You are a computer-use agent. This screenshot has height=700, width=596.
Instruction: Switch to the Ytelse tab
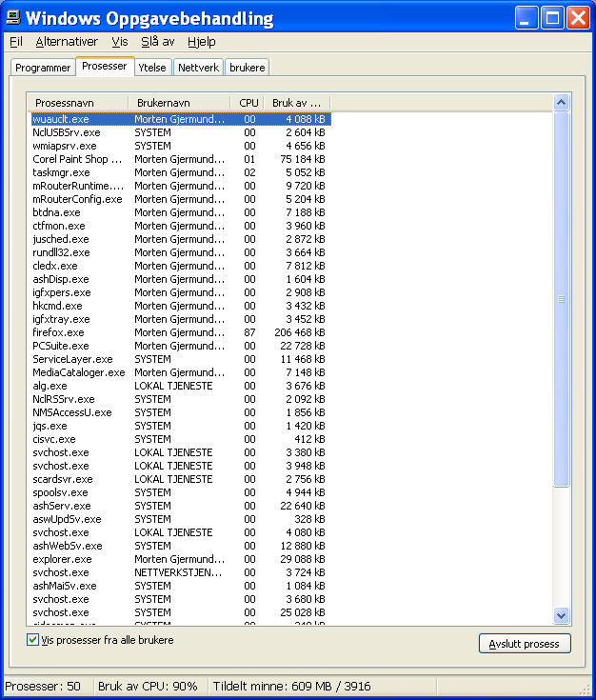click(x=152, y=68)
